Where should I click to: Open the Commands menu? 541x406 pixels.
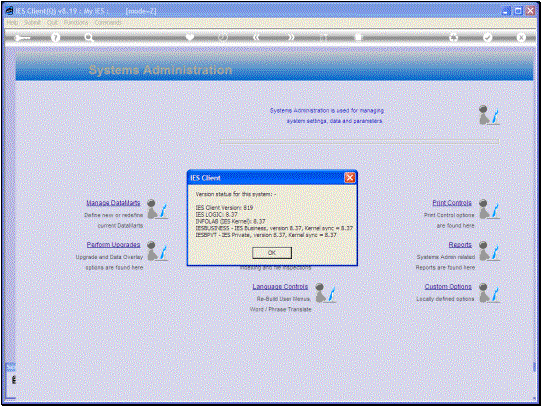(108, 22)
